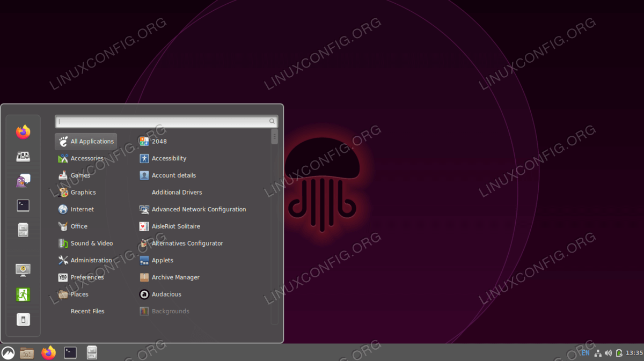Focus the menu search text field

click(x=166, y=122)
